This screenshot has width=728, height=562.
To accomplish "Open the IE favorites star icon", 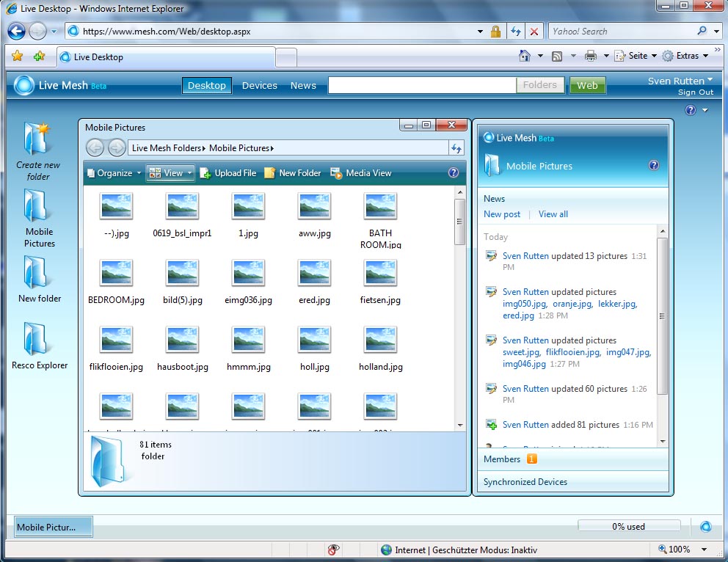I will coord(18,56).
